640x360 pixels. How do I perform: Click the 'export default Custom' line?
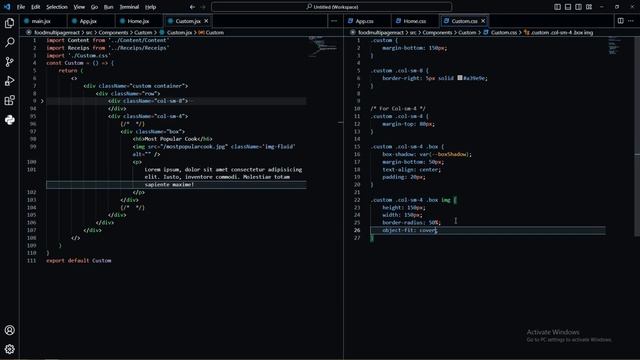coord(79,260)
